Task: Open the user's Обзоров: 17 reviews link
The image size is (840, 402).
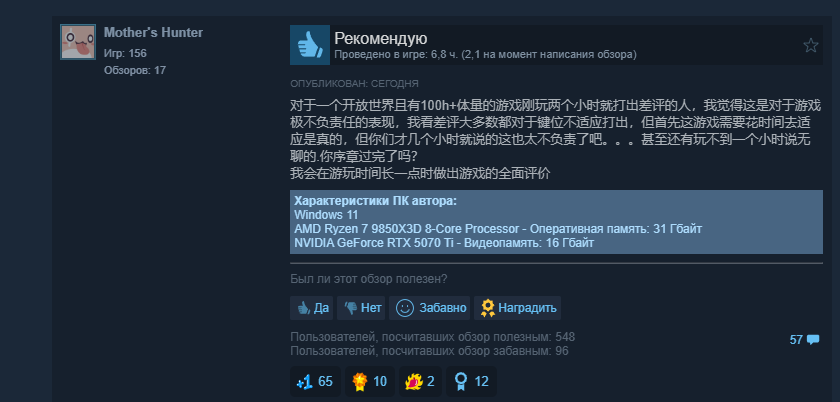Action: (x=135, y=70)
